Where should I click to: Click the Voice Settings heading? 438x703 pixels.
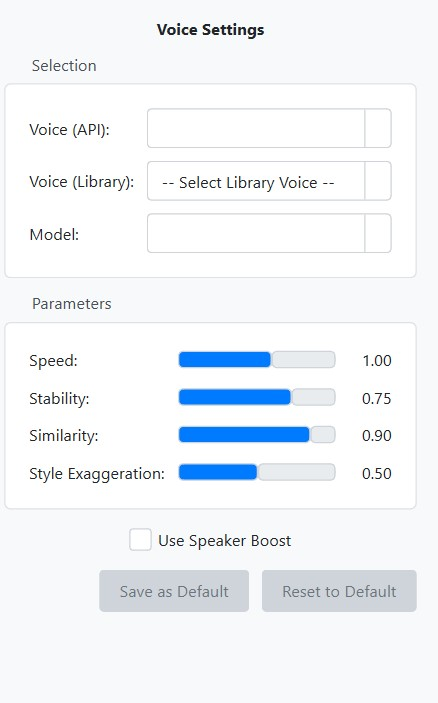211,30
